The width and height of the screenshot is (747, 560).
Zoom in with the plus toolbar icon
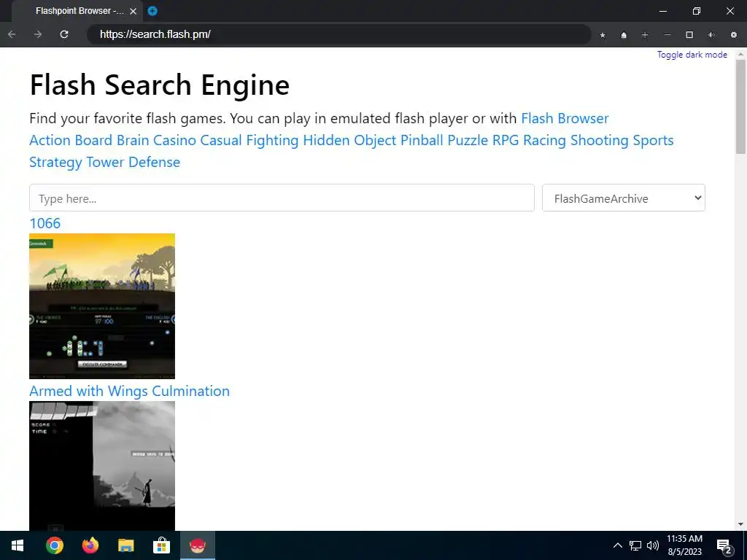[645, 35]
